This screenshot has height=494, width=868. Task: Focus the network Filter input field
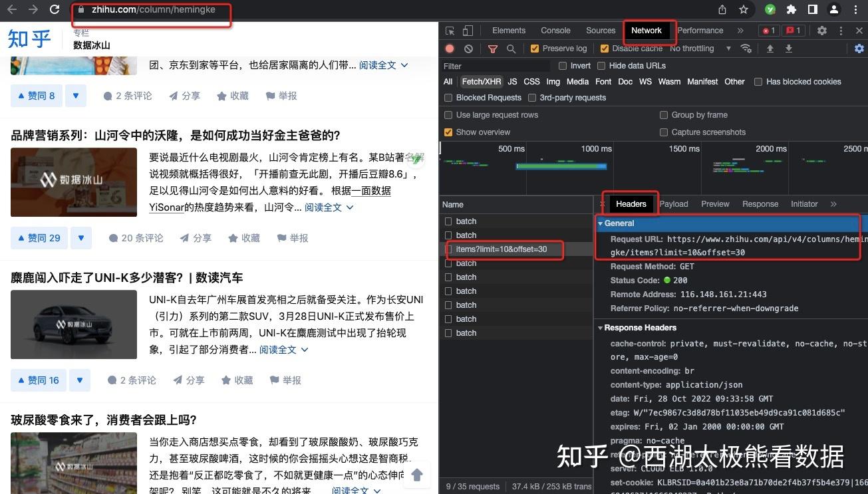pyautogui.click(x=496, y=66)
